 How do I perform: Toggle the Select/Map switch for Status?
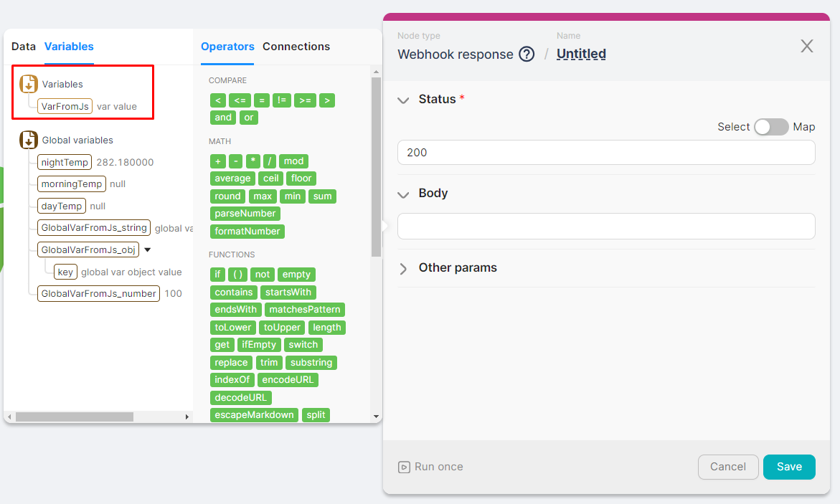coord(770,127)
